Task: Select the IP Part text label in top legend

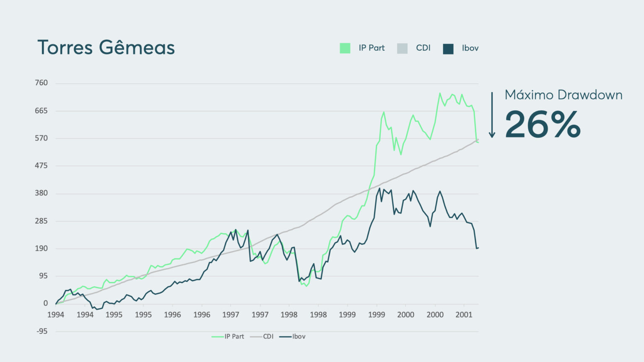Action: click(371, 48)
